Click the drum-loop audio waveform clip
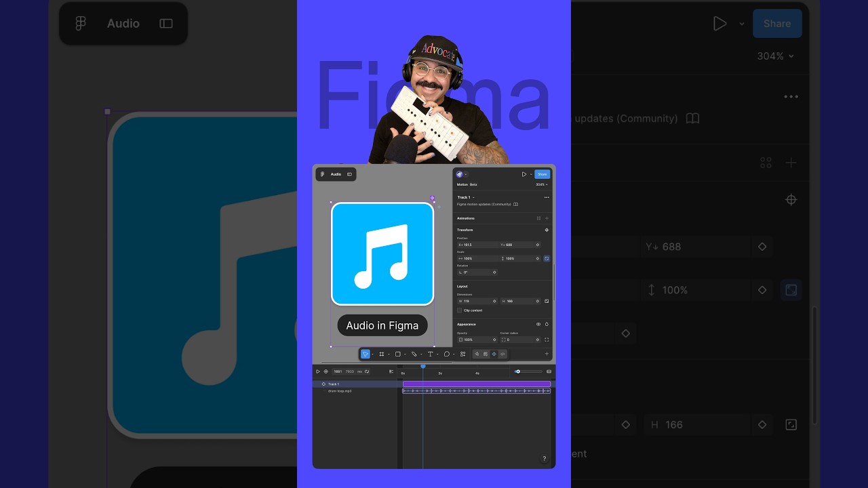The width and height of the screenshot is (868, 488). [x=477, y=391]
